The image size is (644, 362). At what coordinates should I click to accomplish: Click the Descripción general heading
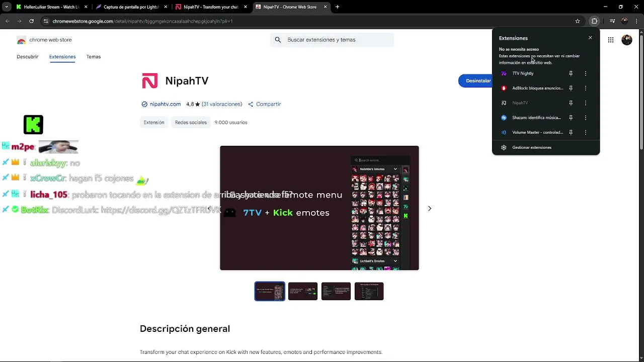[x=185, y=329]
